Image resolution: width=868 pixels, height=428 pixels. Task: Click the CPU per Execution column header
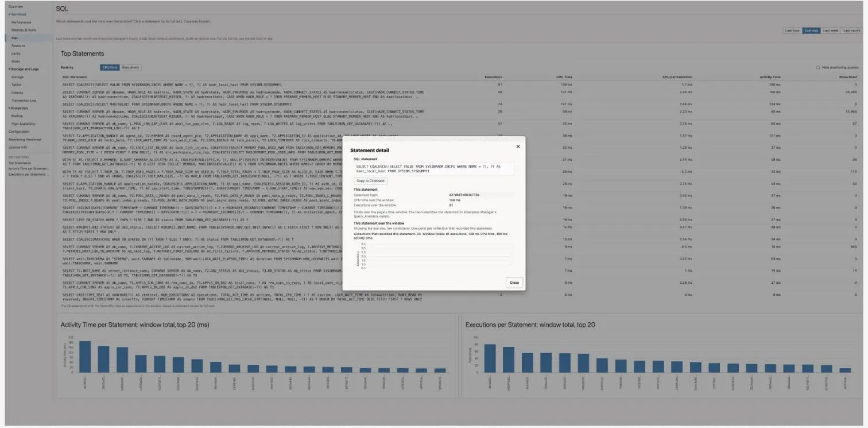(x=677, y=76)
